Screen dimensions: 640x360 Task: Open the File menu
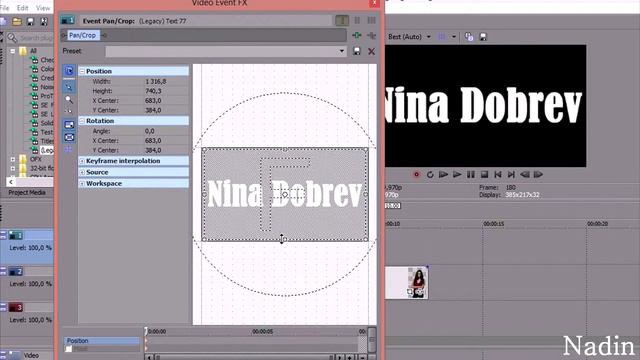click(4, 8)
